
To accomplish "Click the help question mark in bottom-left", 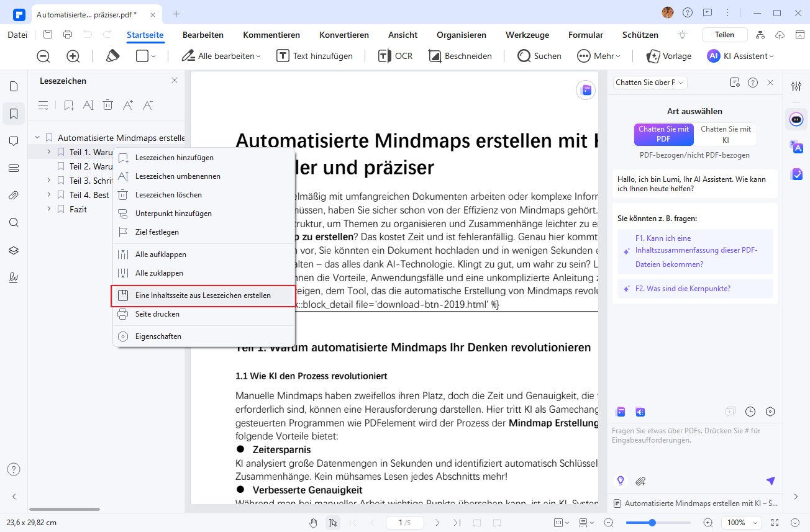I will click(14, 469).
